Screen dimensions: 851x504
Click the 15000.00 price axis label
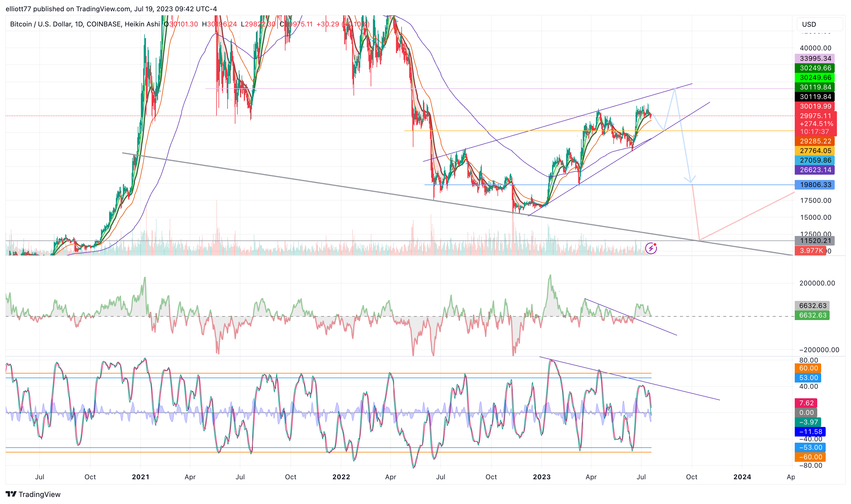[x=815, y=218]
